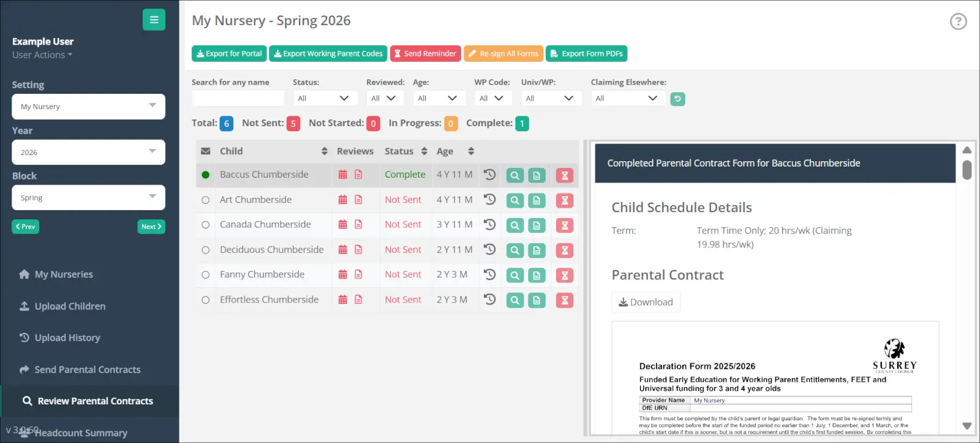Viewport: 980px width, 443px height.
Task: Open history for Baccus Chumberside
Action: 489,175
